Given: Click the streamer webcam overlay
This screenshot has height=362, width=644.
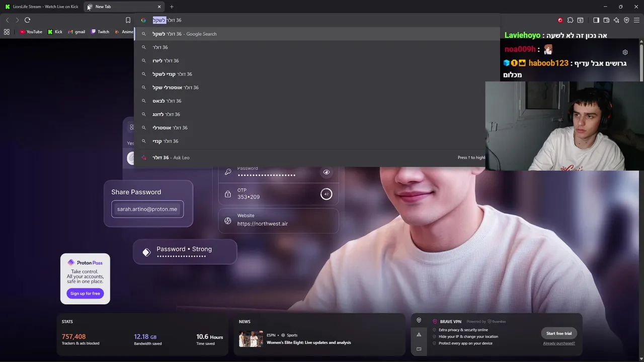Looking at the screenshot, I should click(564, 126).
